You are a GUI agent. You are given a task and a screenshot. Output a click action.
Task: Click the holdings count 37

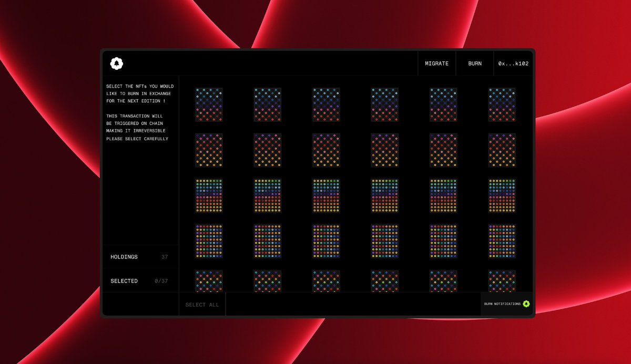(x=165, y=257)
